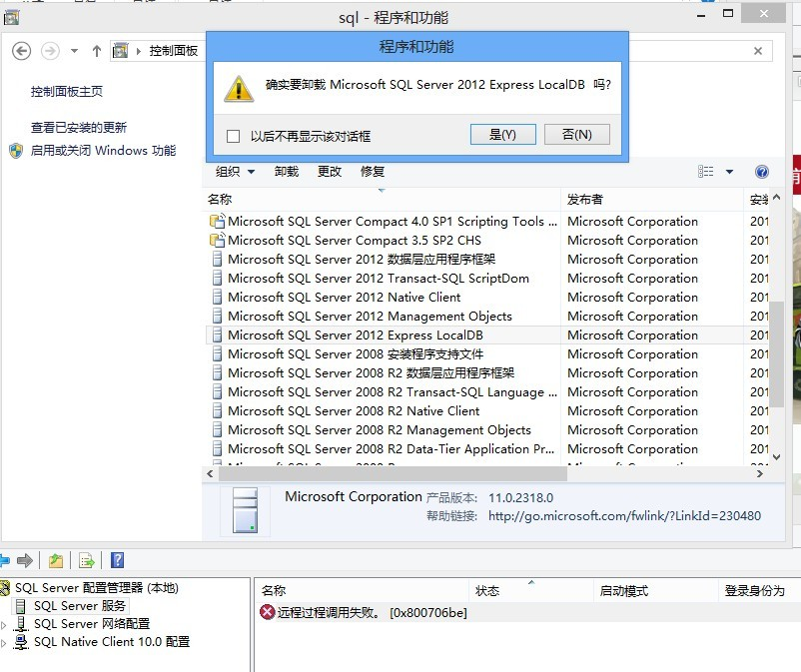This screenshot has width=801, height=672.
Task: Click the back navigation arrow in Control Panel
Action: pos(22,51)
